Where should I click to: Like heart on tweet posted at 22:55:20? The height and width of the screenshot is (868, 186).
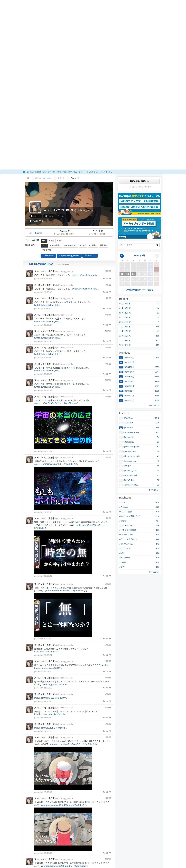click(110, 639)
